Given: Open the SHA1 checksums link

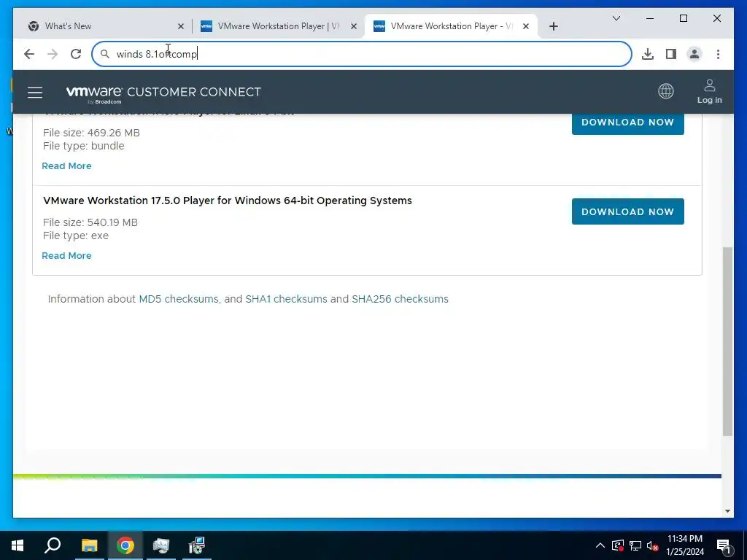Looking at the screenshot, I should [x=286, y=299].
